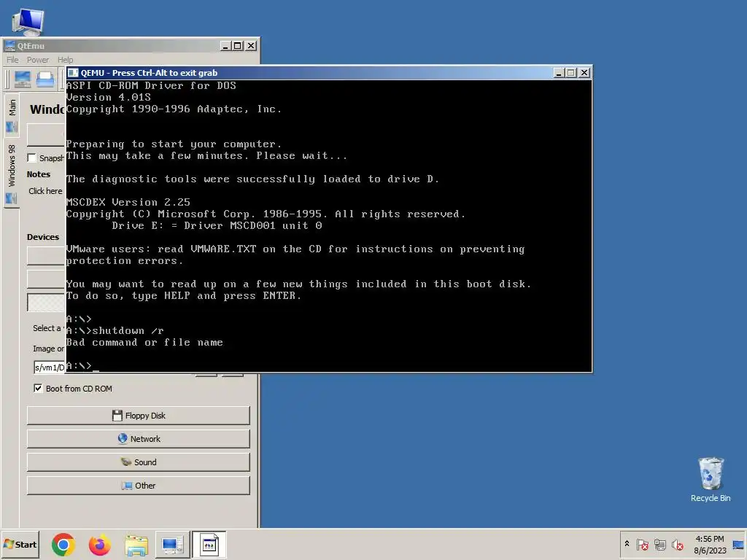This screenshot has height=560, width=747.
Task: Open the Sound device section
Action: coord(138,462)
